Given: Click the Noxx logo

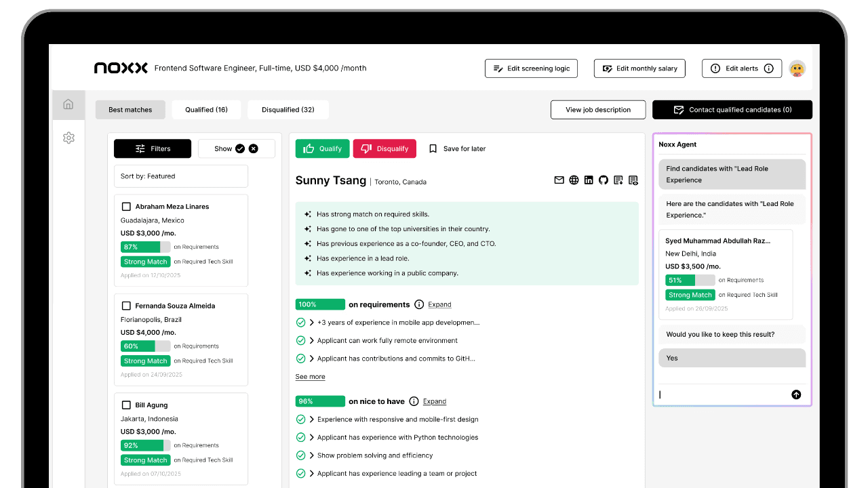Looking at the screenshot, I should (121, 68).
